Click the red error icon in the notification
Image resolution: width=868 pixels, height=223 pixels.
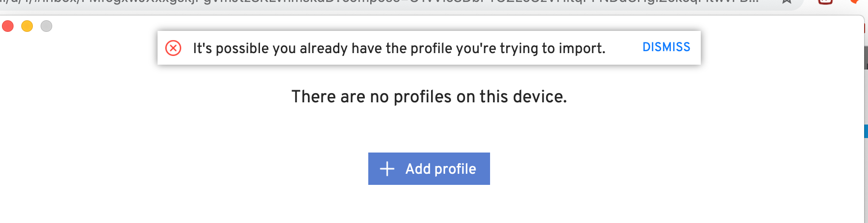pyautogui.click(x=173, y=48)
